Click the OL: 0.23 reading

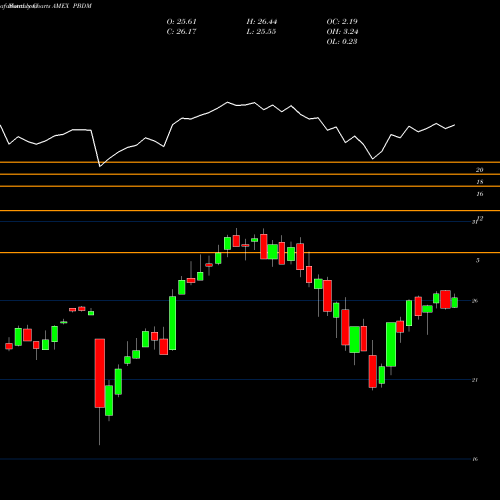(342, 42)
